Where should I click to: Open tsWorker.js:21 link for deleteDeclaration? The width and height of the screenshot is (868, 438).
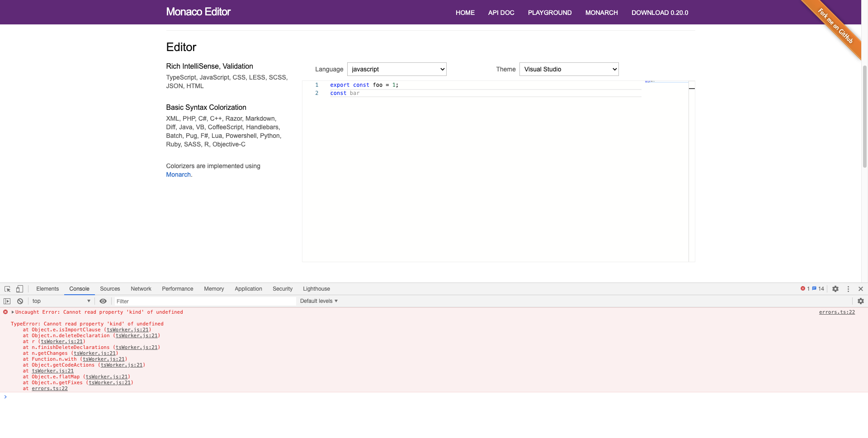[137, 335]
